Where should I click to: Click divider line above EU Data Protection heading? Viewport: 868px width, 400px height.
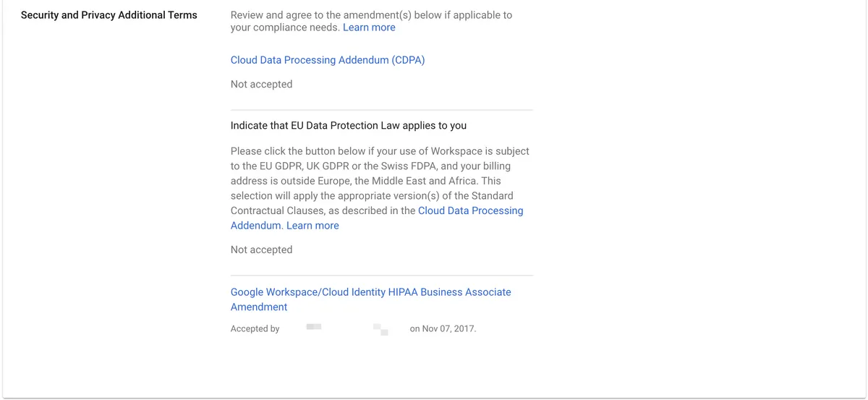381,110
